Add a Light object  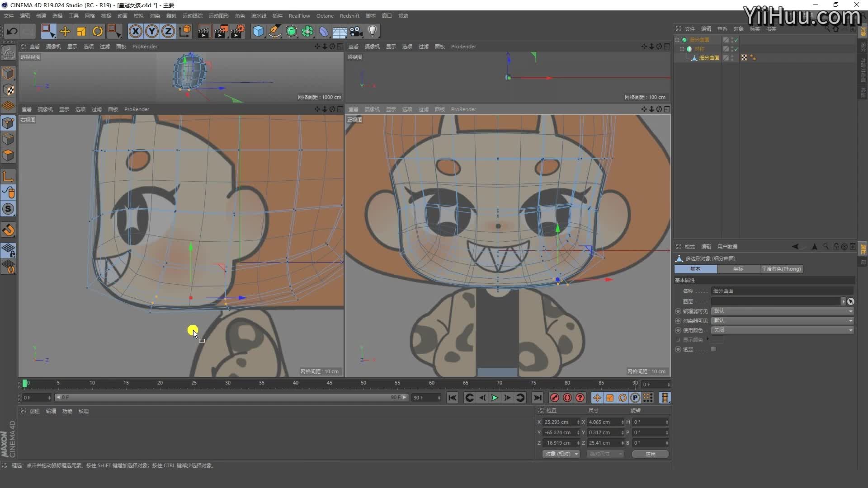(x=373, y=31)
